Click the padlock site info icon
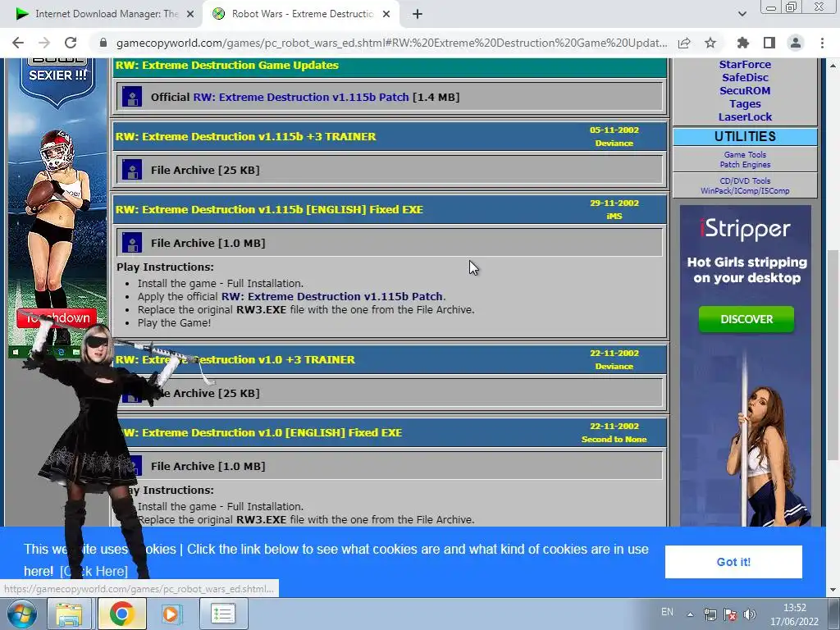Image resolution: width=840 pixels, height=630 pixels. (103, 43)
